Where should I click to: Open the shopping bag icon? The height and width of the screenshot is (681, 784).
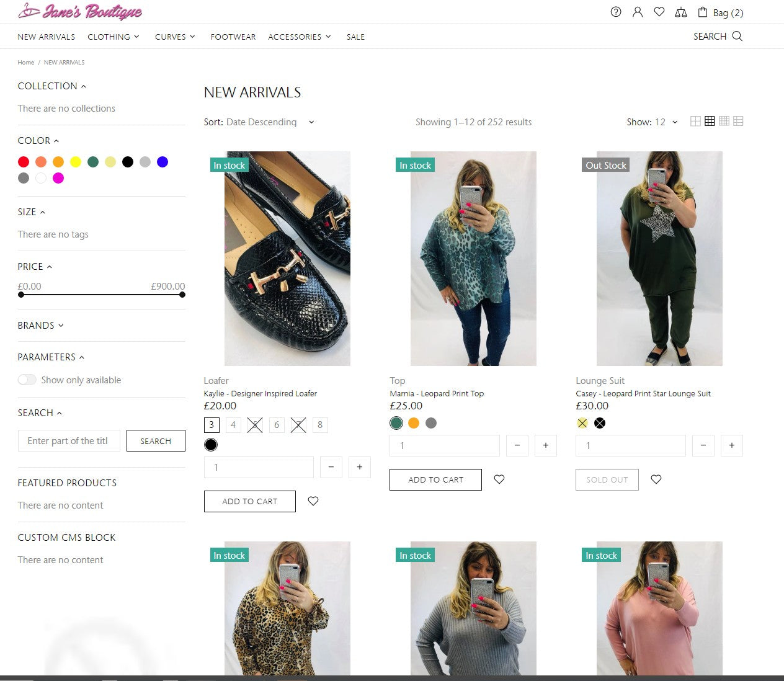pos(703,12)
